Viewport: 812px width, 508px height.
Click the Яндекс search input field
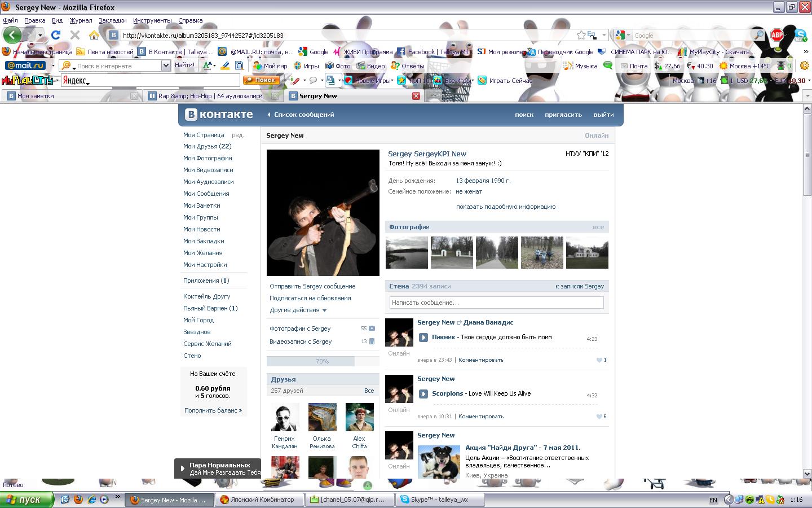tap(150, 81)
